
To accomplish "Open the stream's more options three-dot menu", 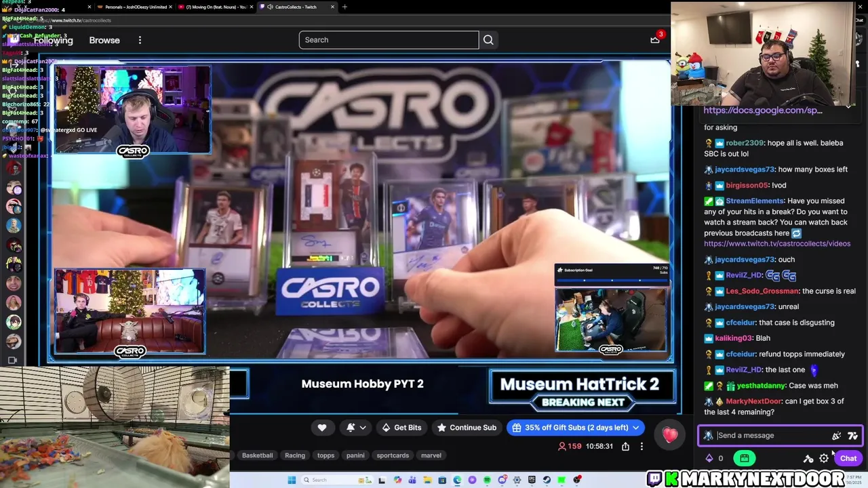I will [x=642, y=446].
